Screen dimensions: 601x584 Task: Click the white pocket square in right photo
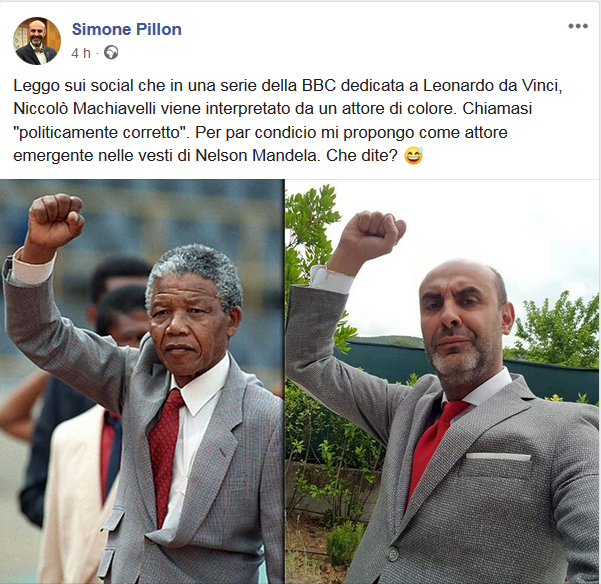(x=498, y=456)
